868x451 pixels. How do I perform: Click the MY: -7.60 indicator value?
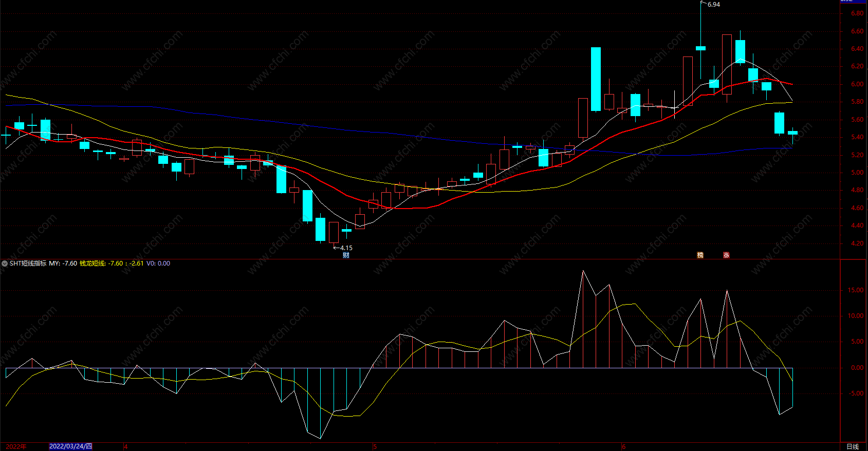click(63, 264)
